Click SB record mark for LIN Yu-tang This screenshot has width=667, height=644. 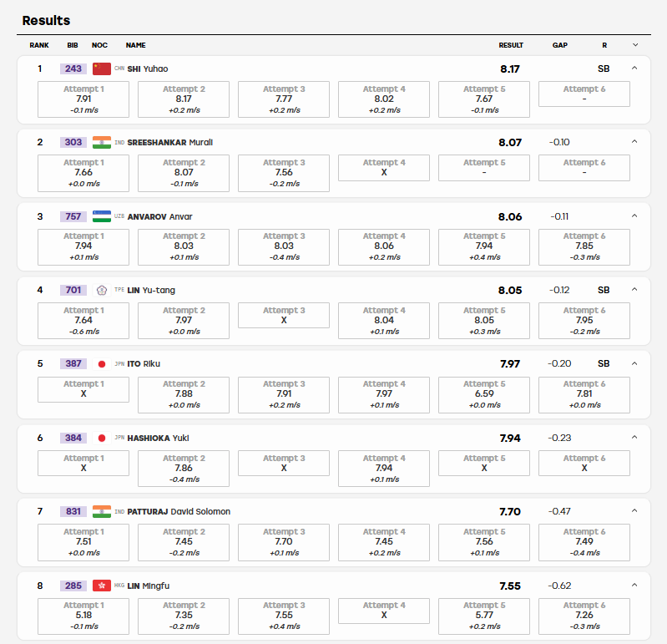point(604,290)
